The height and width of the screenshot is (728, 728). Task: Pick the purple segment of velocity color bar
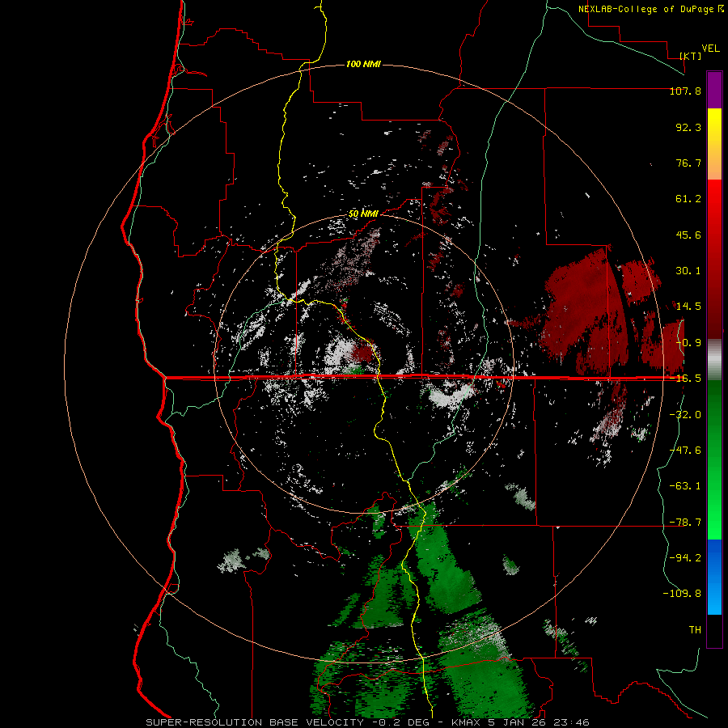pos(714,90)
